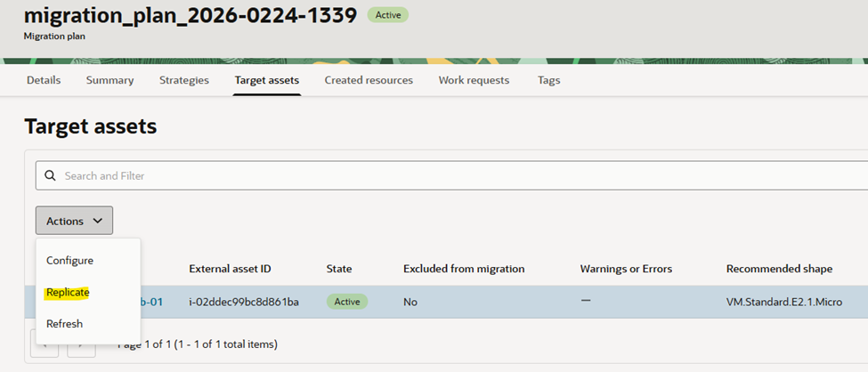Screen dimensions: 868x372
Task: Click the Recommended shape column header
Action: 779,269
